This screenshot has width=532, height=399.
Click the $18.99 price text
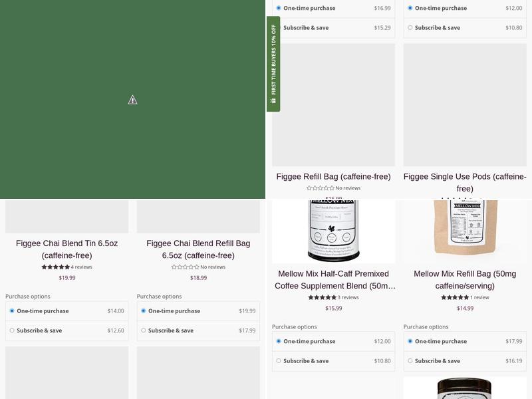coord(198,278)
